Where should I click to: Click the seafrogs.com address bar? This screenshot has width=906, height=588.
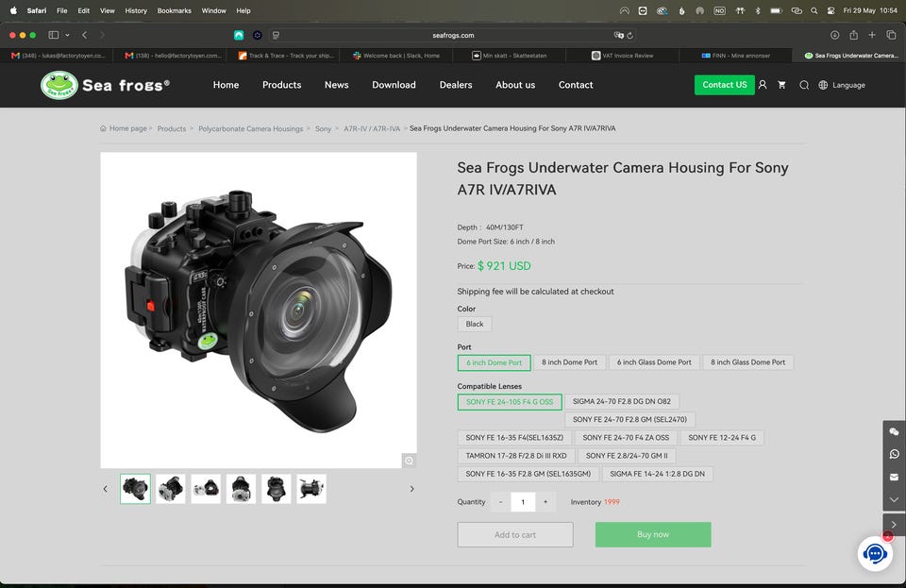(453, 35)
